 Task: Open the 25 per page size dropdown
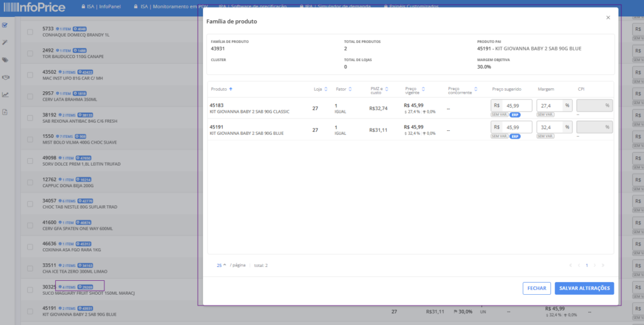pyautogui.click(x=221, y=265)
